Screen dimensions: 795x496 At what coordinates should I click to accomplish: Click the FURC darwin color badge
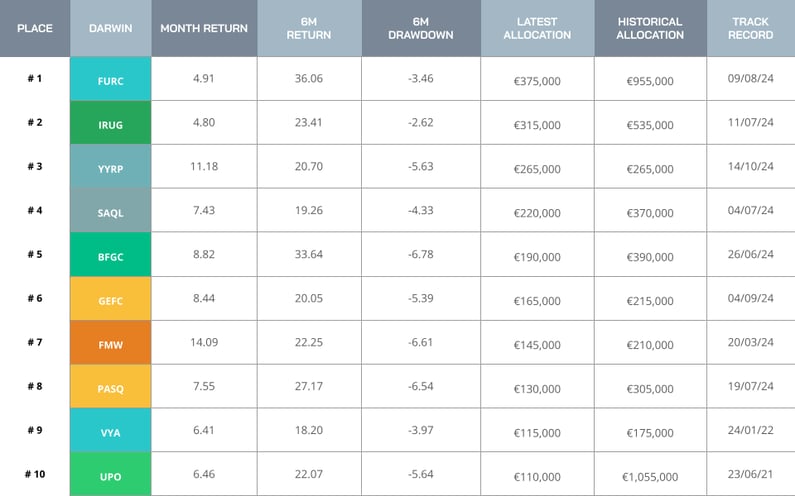[111, 80]
